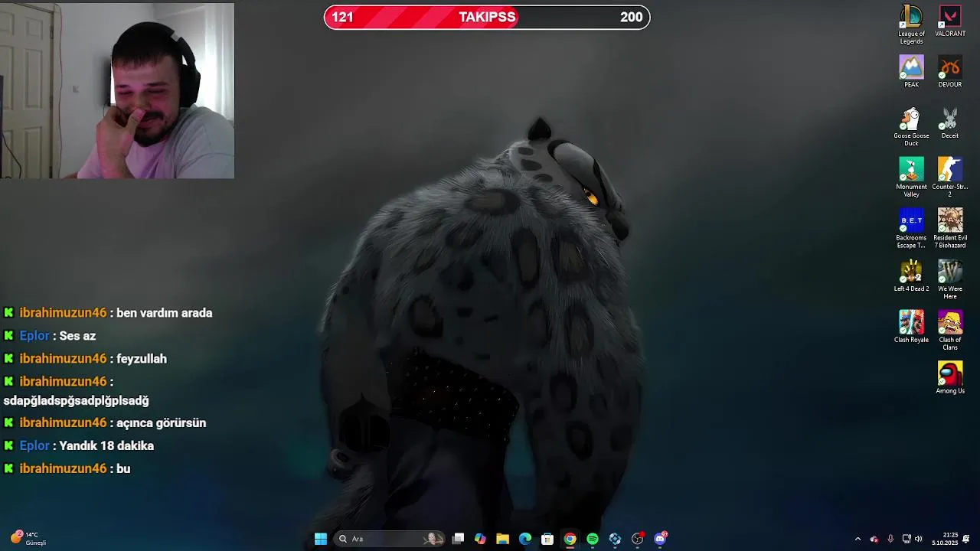The image size is (980, 551).
Task: Click the chat message 'bu'
Action: [x=123, y=469]
